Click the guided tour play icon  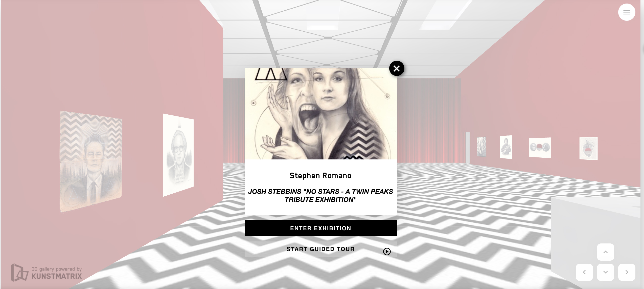point(387,252)
